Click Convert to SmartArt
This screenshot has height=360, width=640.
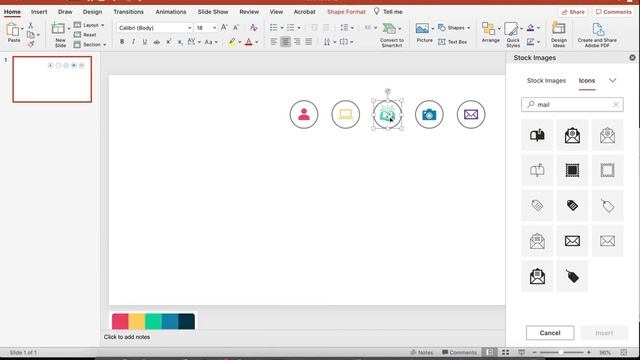[x=391, y=35]
